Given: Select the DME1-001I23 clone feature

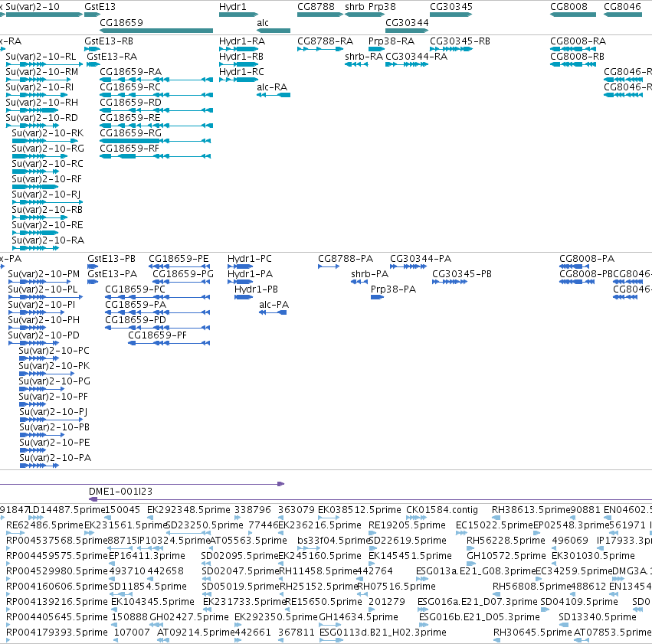Looking at the screenshot, I should [371, 499].
